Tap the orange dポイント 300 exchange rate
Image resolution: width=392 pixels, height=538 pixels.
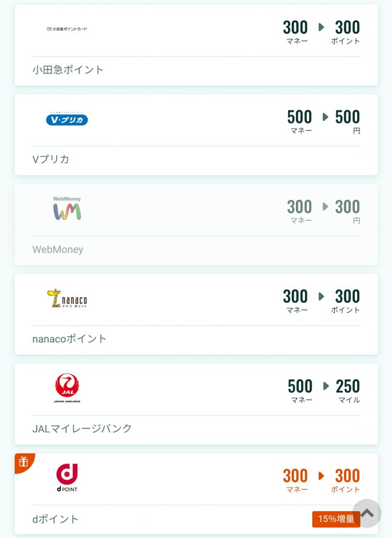(x=321, y=480)
